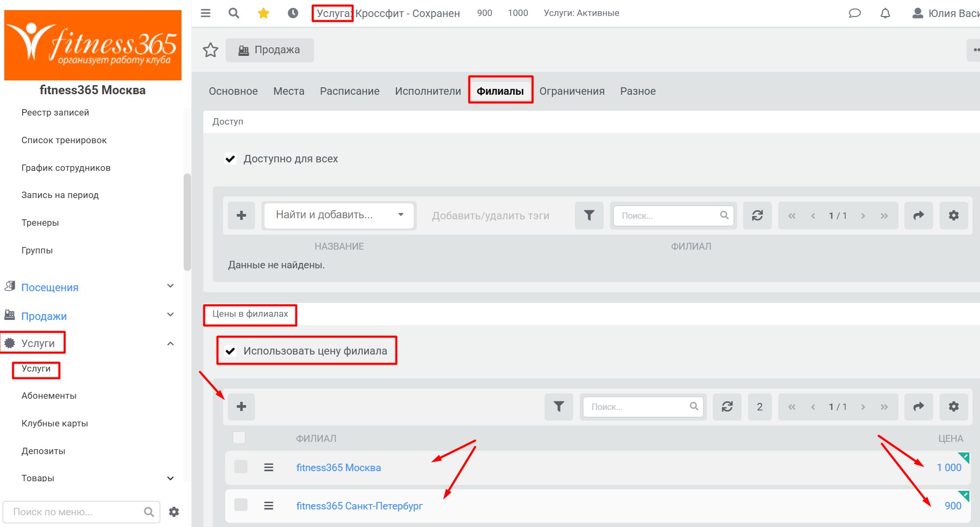The height and width of the screenshot is (527, 980).
Task: Open the Абонементы menu item
Action: coord(49,396)
